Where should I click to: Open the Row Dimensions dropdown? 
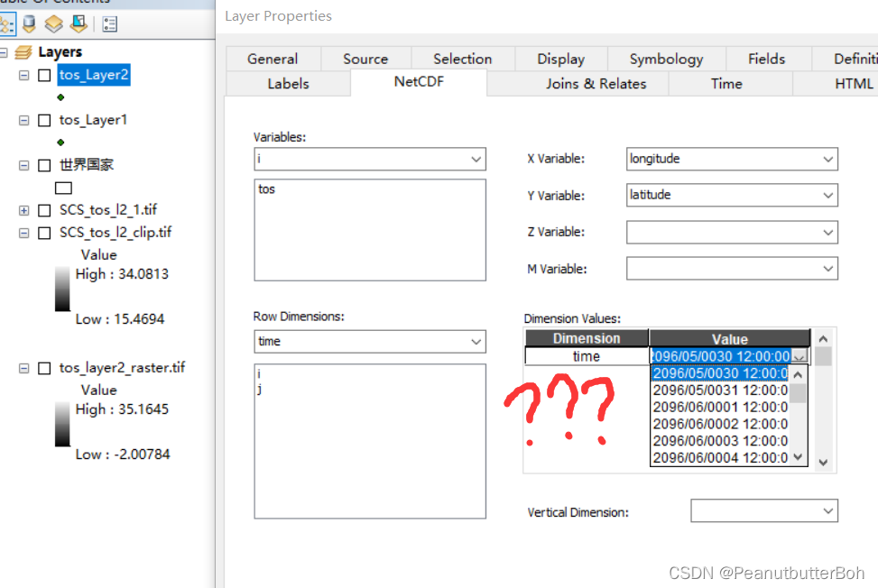(x=476, y=342)
